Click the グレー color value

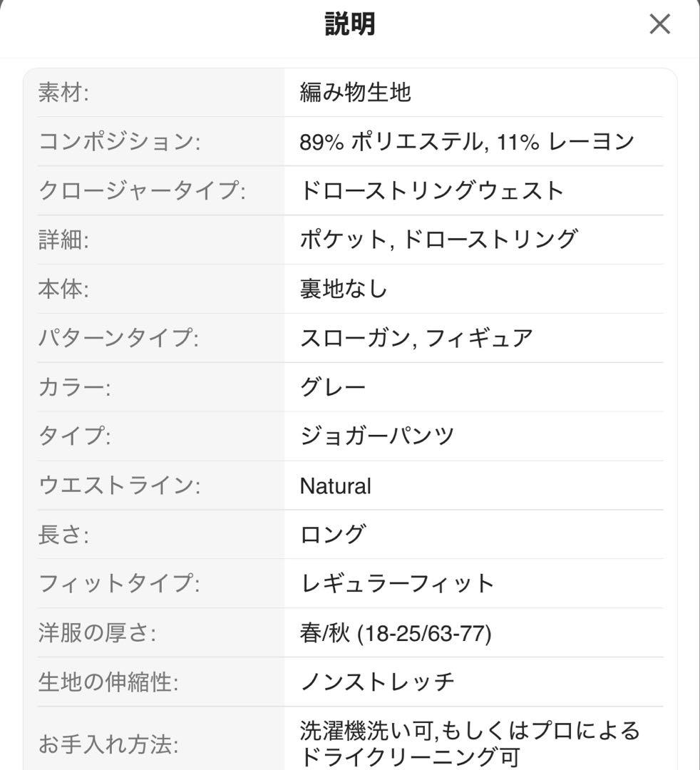pos(333,387)
